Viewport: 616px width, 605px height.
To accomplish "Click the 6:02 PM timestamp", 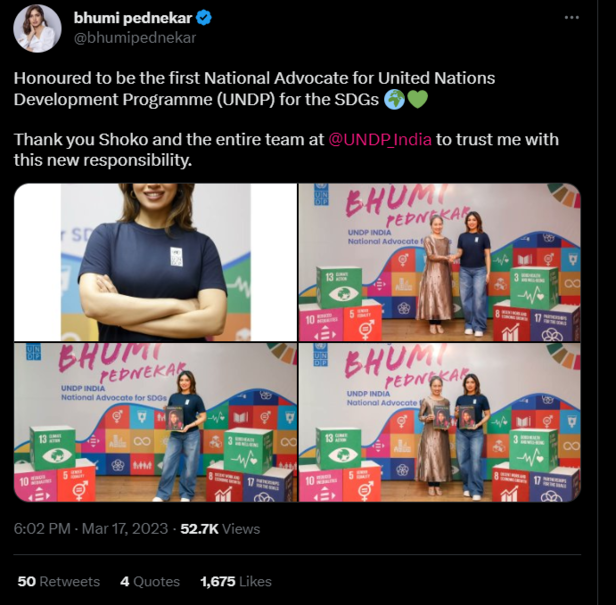I will pos(42,529).
